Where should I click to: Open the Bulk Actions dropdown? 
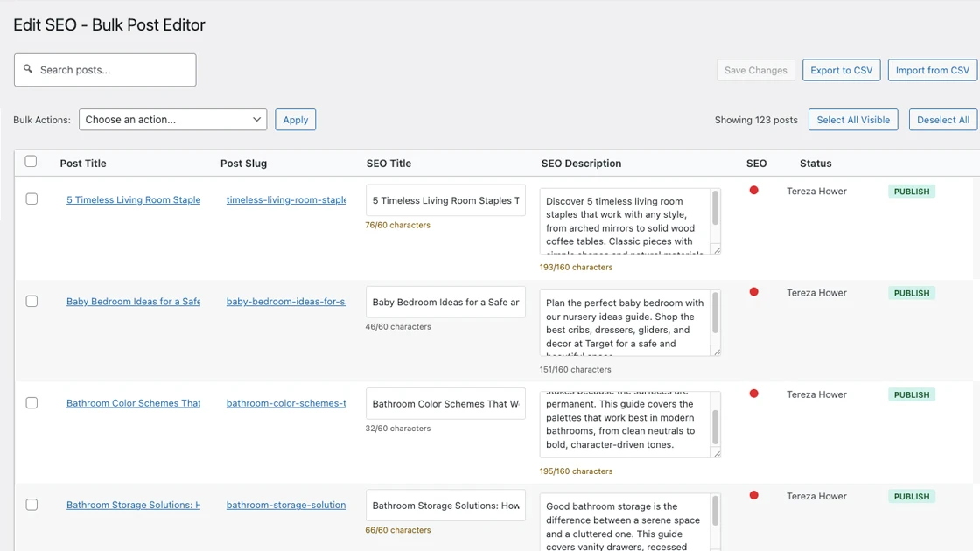click(172, 119)
